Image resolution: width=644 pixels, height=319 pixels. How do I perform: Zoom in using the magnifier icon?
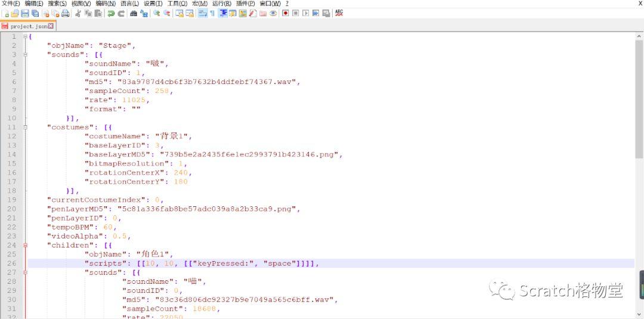156,13
